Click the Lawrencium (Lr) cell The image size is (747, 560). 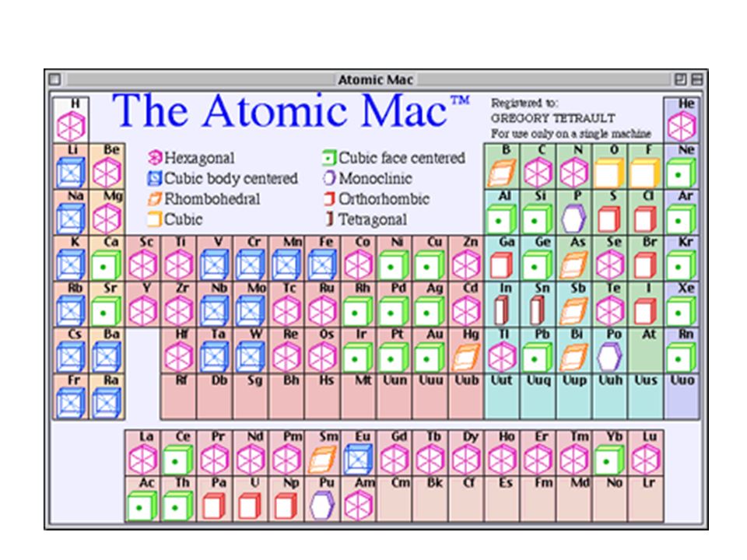(646, 499)
